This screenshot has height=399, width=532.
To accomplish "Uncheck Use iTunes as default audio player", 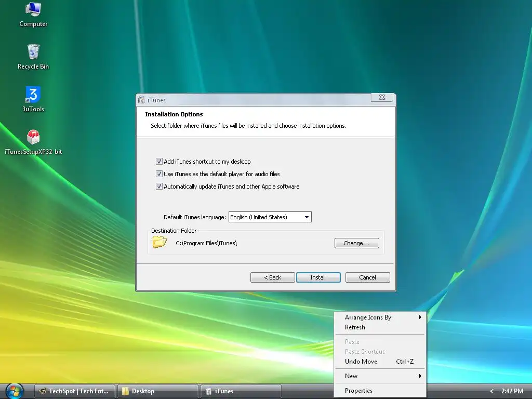I will [x=159, y=174].
